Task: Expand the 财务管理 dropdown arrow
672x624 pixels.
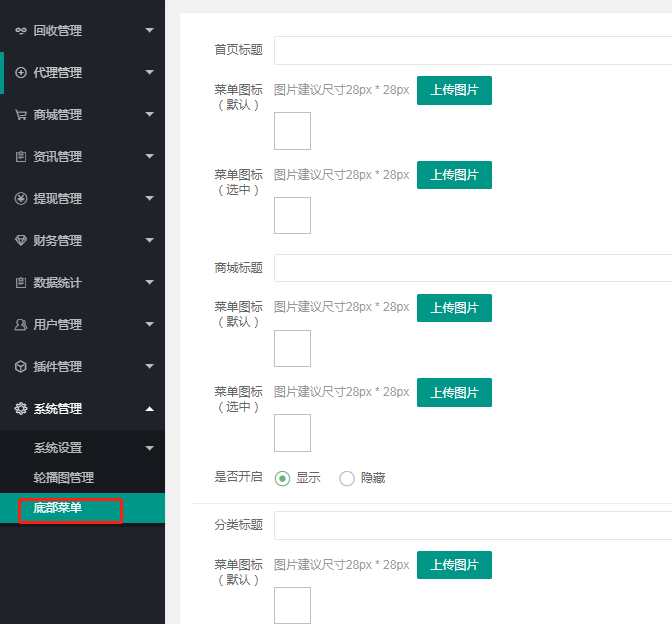Action: 150,240
